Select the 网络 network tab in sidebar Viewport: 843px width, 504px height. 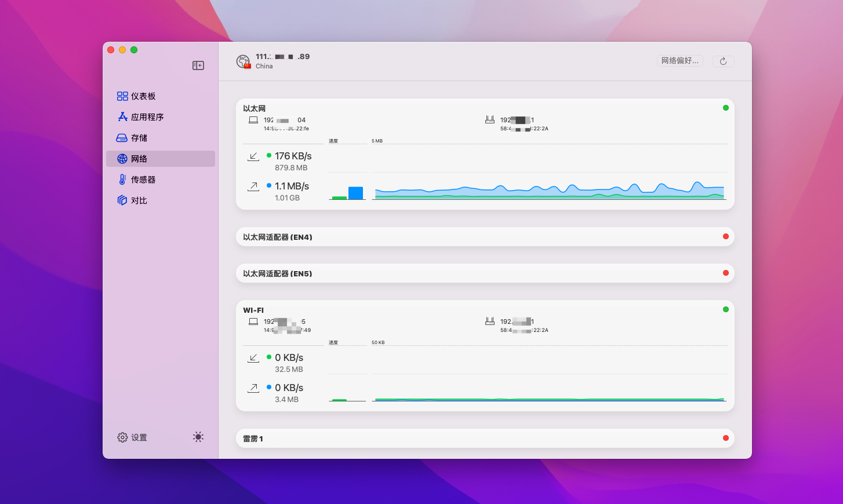pyautogui.click(x=160, y=159)
